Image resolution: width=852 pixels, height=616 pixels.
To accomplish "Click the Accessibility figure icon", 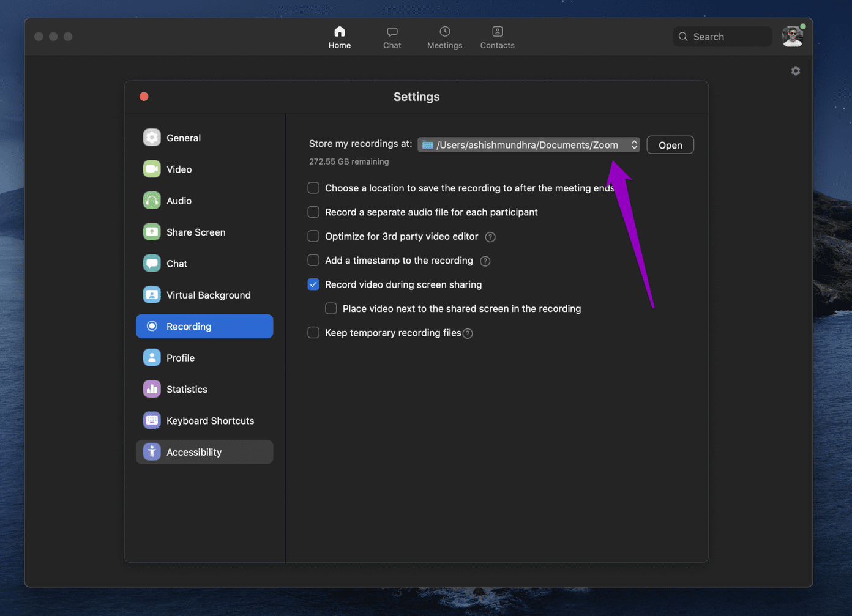I will (x=152, y=452).
